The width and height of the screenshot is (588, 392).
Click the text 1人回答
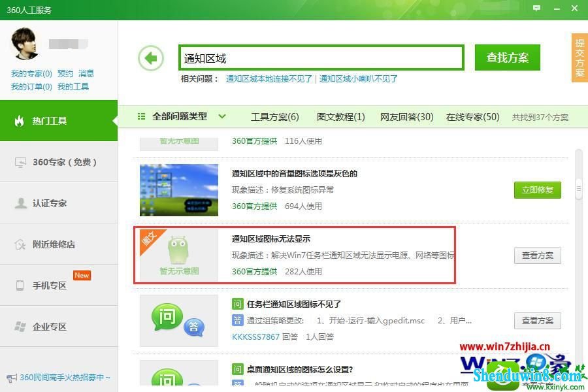click(x=320, y=337)
